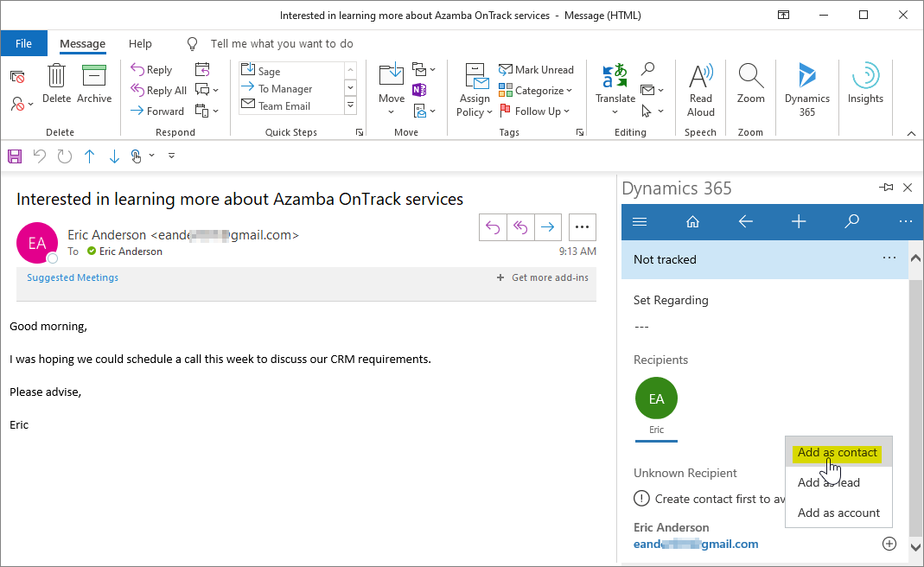
Task: Mark the message as Unread
Action: click(x=536, y=69)
